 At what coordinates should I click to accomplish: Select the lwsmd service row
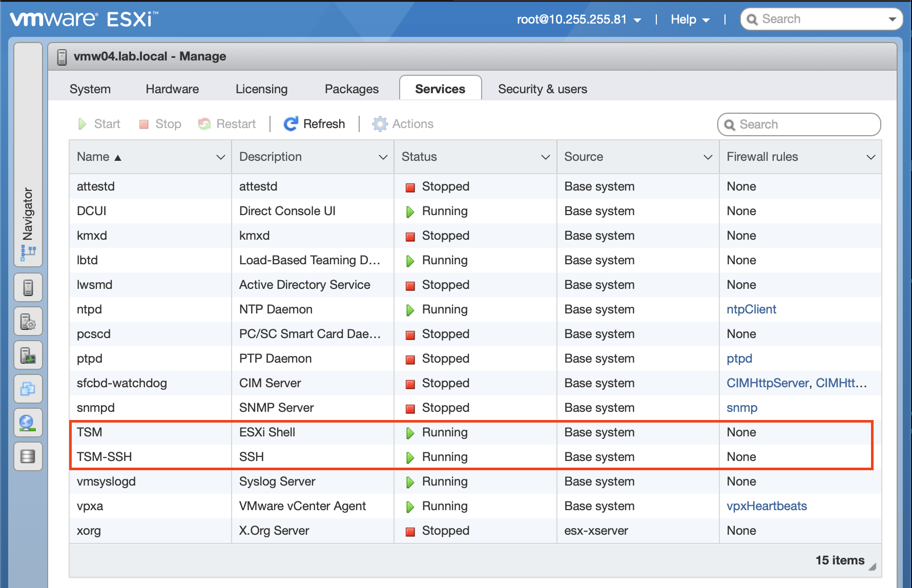[475, 285]
